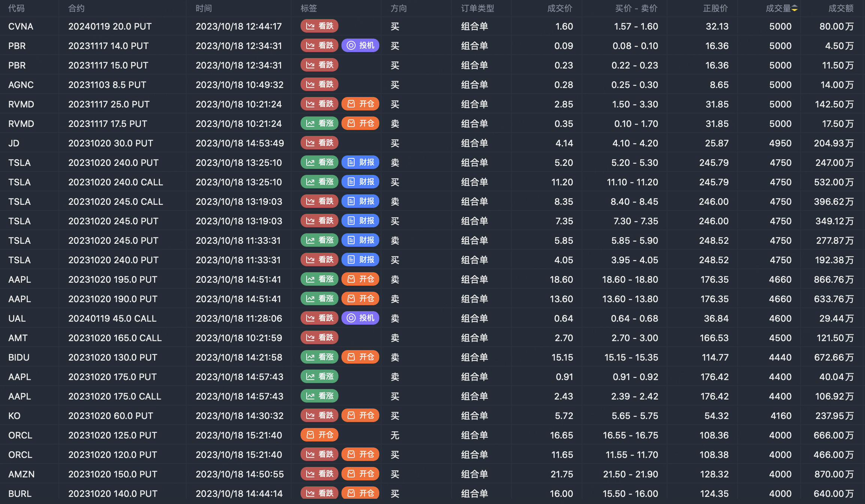This screenshot has height=504, width=865.
Task: Select the UAL ticker cell
Action: tap(17, 318)
